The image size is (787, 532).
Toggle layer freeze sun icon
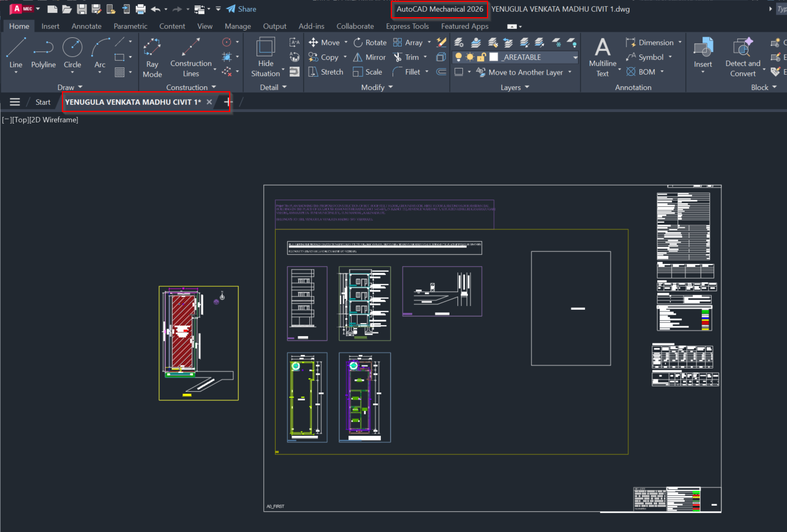click(470, 57)
